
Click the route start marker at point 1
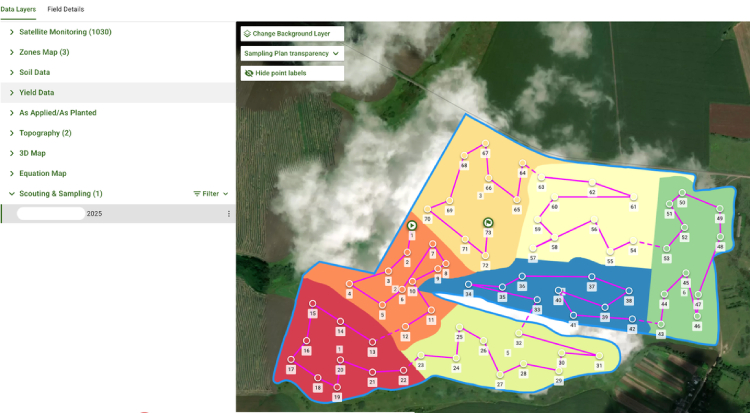412,226
